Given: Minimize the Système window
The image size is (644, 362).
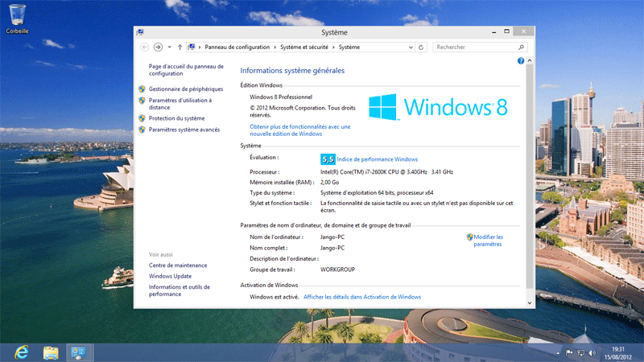Looking at the screenshot, I should (494, 31).
